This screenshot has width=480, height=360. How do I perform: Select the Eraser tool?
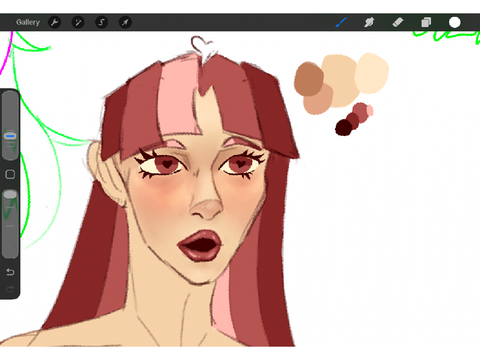(398, 22)
